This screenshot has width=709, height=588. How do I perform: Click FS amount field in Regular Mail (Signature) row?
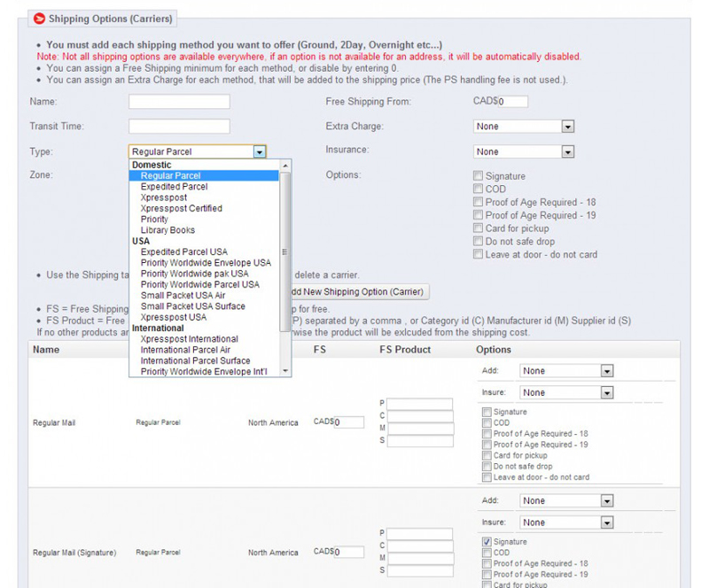pos(348,553)
